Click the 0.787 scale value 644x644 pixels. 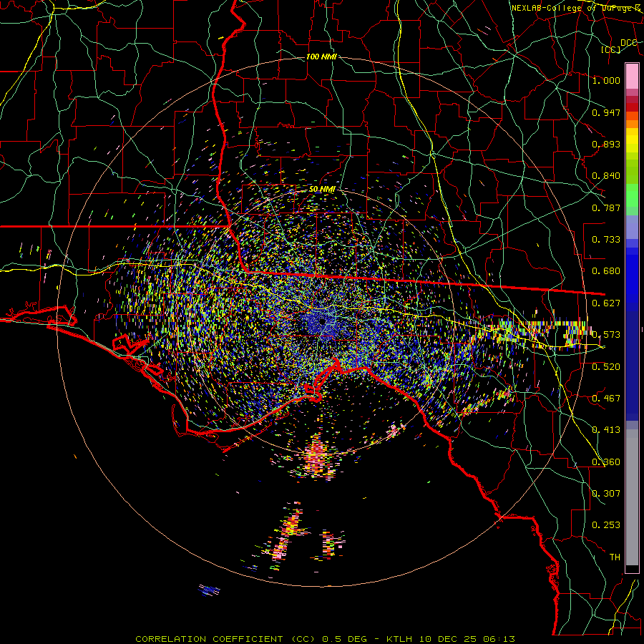[606, 208]
